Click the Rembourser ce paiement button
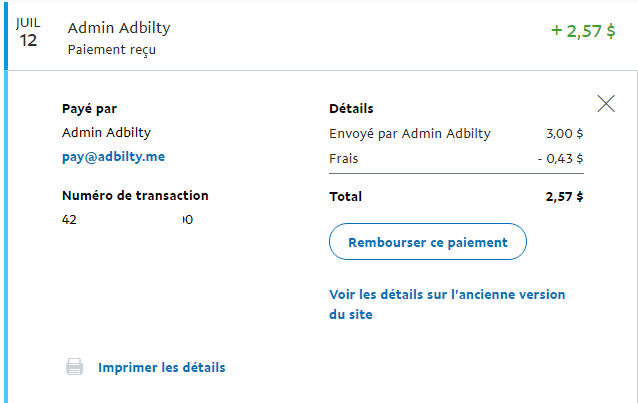This screenshot has width=638, height=403. 428,241
